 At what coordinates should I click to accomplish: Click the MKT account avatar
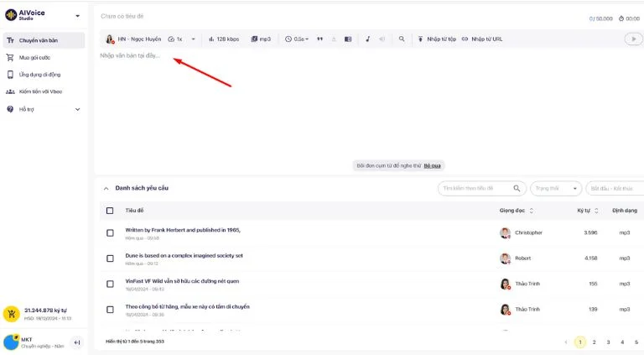coord(11,342)
